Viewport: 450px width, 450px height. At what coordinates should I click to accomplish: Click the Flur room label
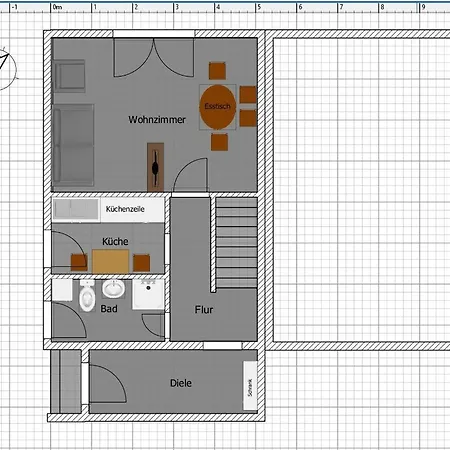point(204,310)
